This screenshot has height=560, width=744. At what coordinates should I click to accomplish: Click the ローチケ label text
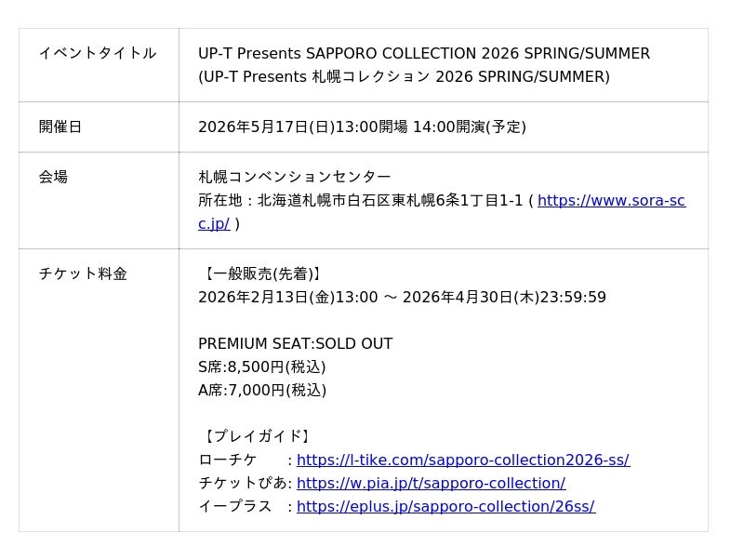point(228,460)
